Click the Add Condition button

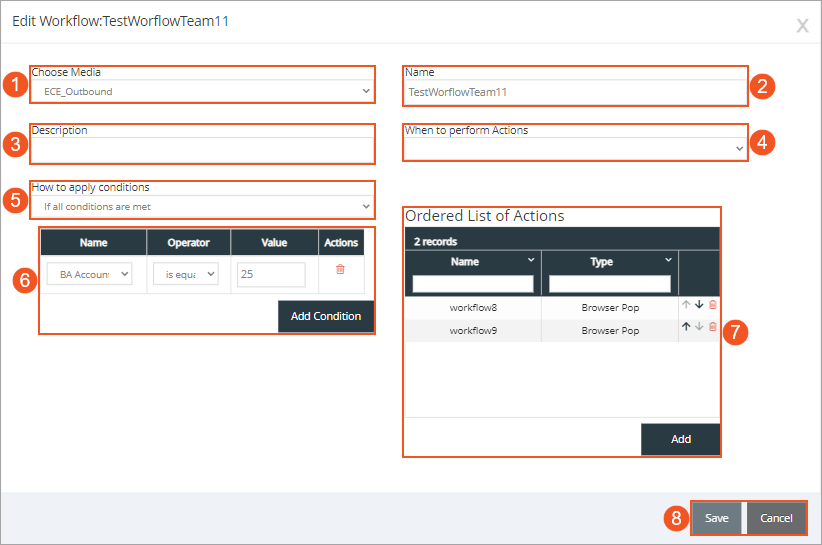(x=326, y=317)
